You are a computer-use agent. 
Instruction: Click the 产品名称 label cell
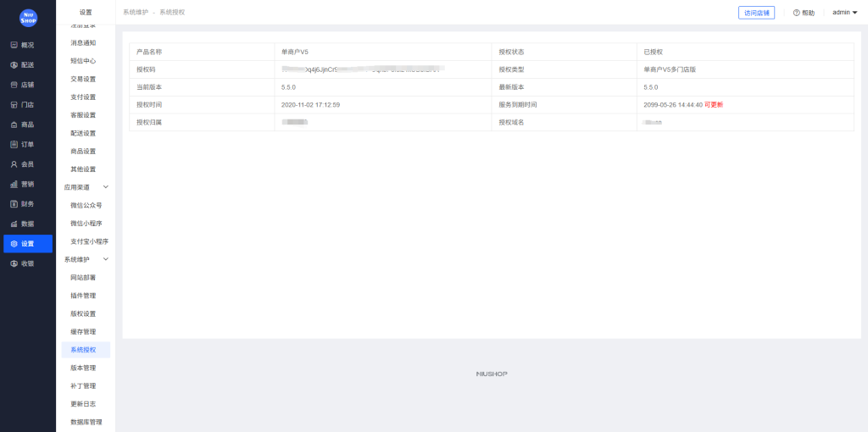(202, 52)
